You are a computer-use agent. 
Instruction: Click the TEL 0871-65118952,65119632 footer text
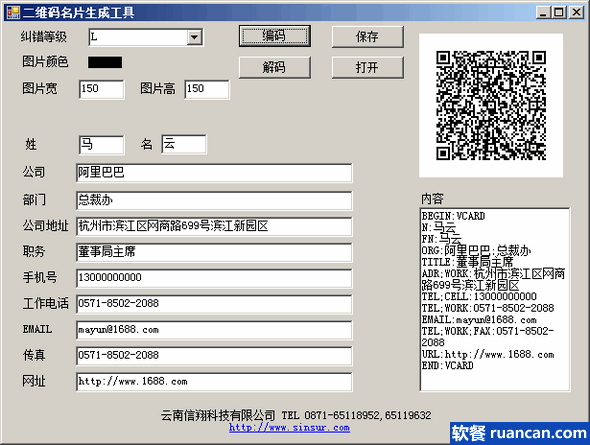pyautogui.click(x=356, y=415)
